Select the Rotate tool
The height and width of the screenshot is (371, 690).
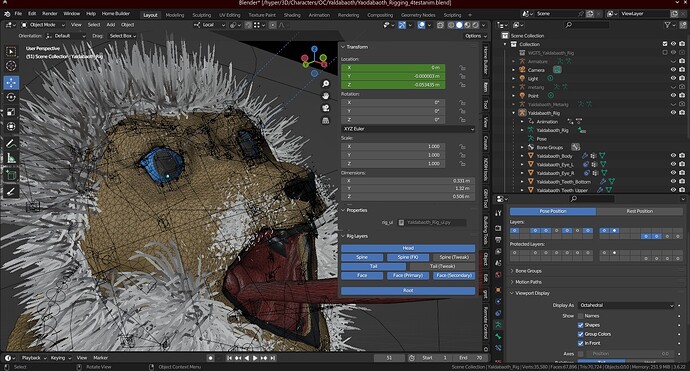point(11,97)
